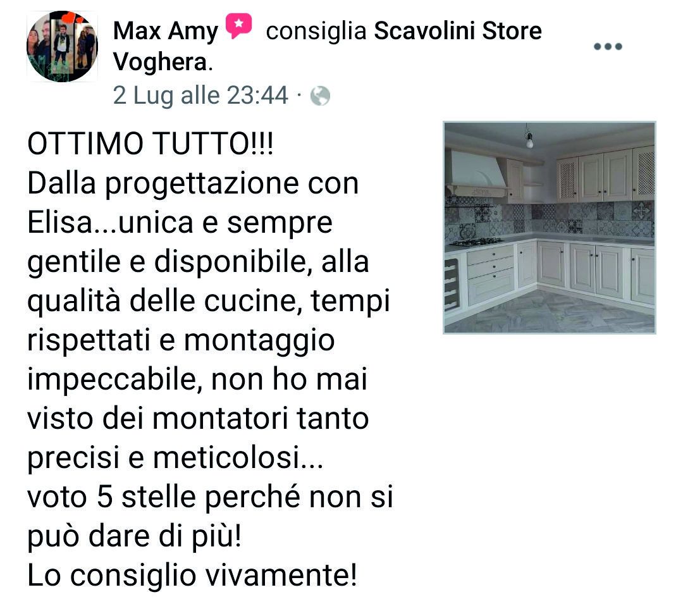Image resolution: width=683 pixels, height=616 pixels.
Task: Open the Max Amy profile name
Action: [166, 31]
